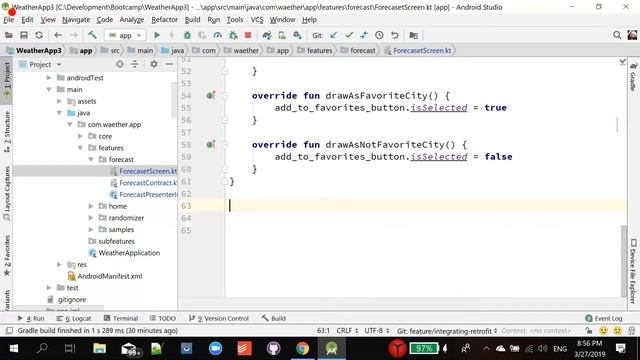The height and width of the screenshot is (360, 640).
Task: Open Event Log
Action: click(604, 318)
